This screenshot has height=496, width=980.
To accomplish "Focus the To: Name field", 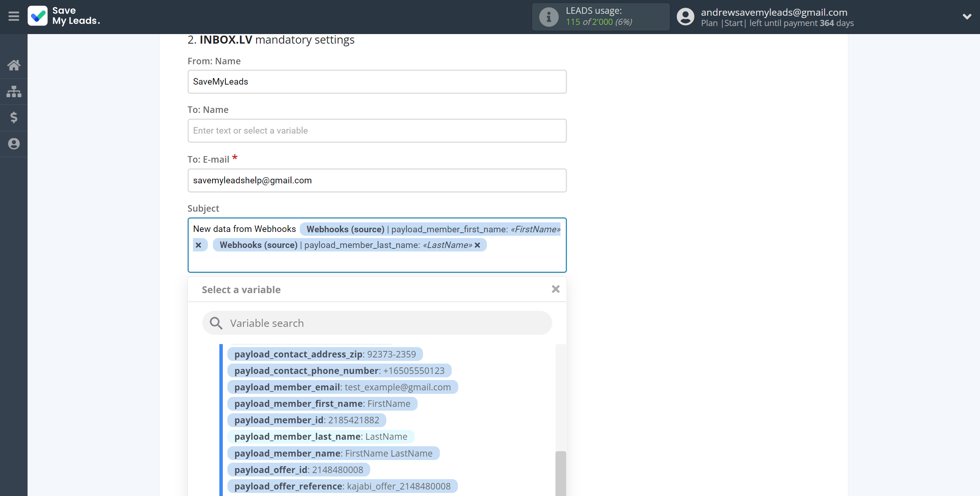I will pyautogui.click(x=377, y=131).
